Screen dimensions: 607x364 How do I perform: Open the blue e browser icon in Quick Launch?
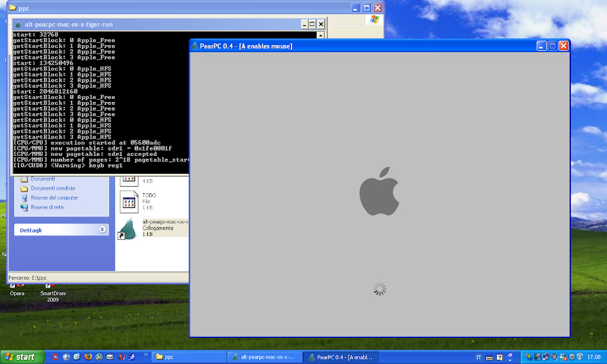pos(77,357)
